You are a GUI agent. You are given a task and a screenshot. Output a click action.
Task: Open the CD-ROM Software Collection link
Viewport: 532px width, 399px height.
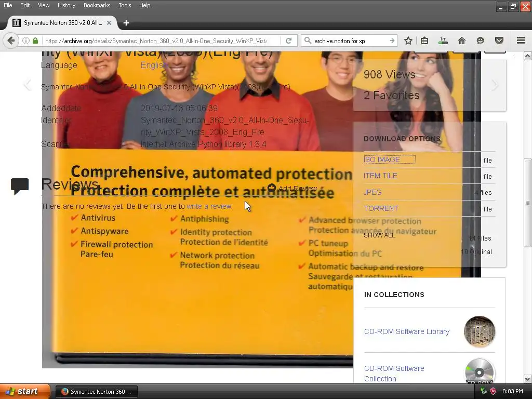click(394, 374)
